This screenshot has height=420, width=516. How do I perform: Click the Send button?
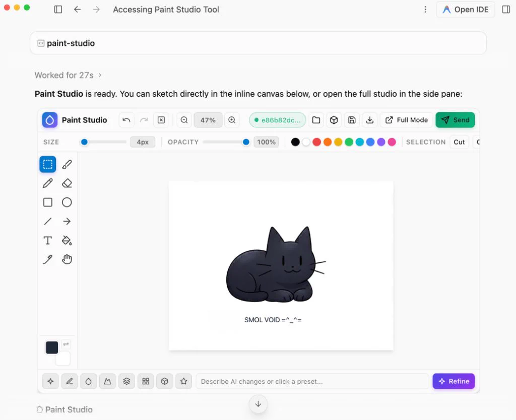pos(455,120)
